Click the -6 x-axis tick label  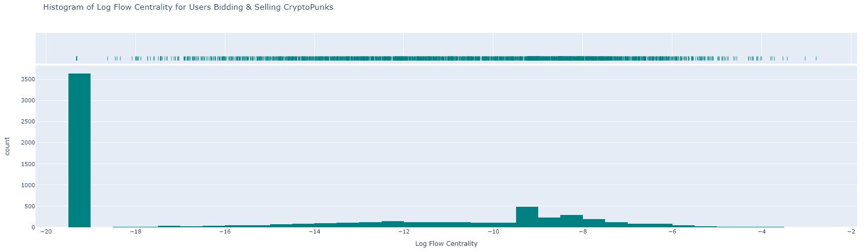pos(671,232)
